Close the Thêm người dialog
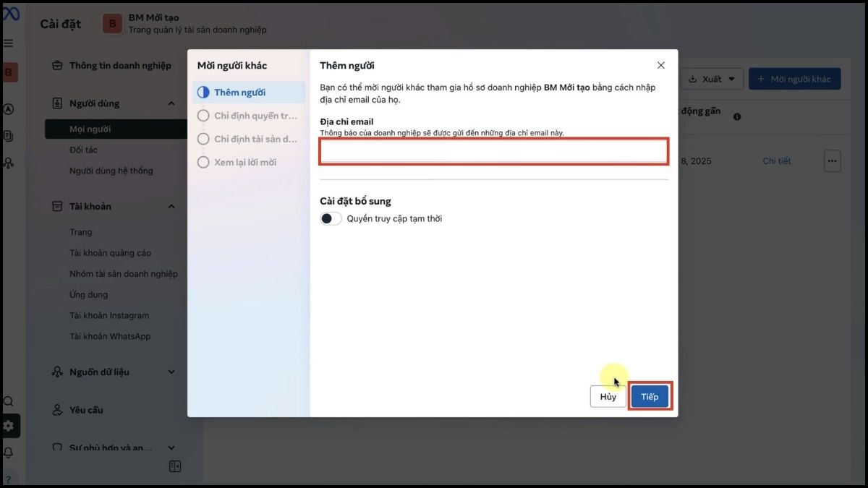 tap(660, 65)
